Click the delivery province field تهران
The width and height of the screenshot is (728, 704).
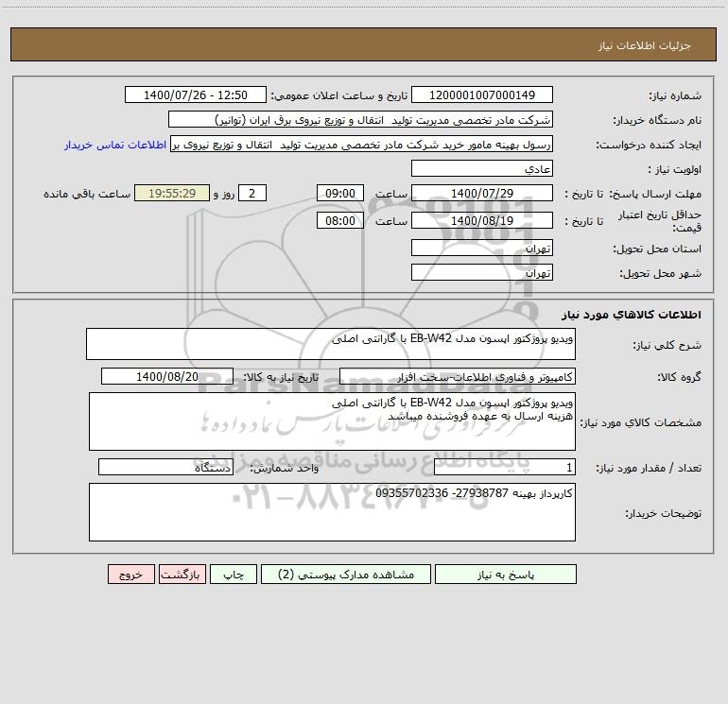tap(482, 248)
